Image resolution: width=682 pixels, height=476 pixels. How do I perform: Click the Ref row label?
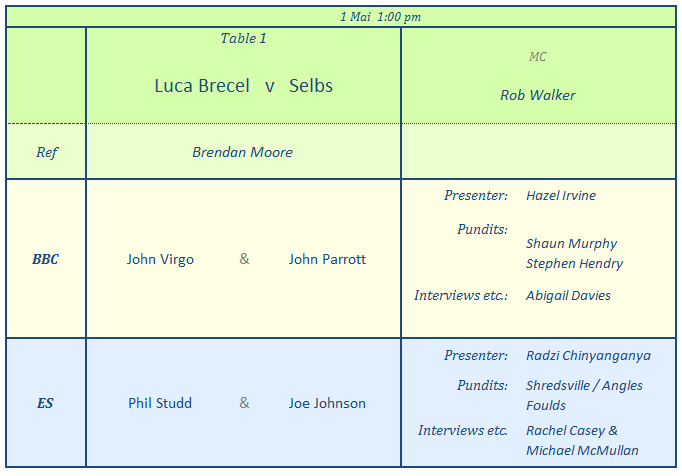(46, 153)
